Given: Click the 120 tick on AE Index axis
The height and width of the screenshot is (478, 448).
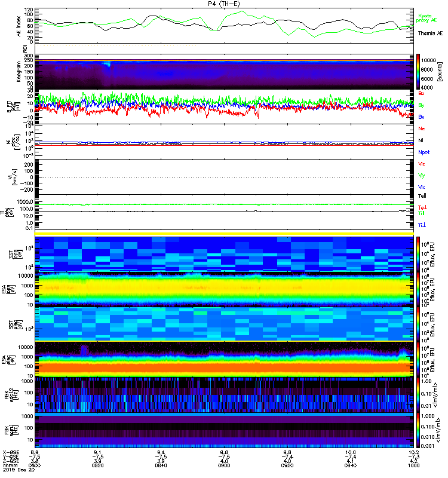Looking at the screenshot, I should tap(29, 10).
